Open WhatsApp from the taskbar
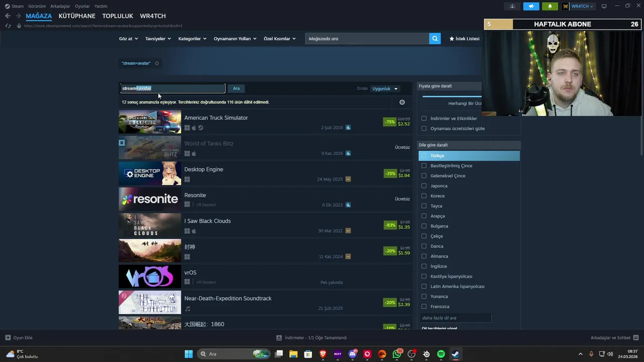The width and height of the screenshot is (644, 362). tap(397, 354)
